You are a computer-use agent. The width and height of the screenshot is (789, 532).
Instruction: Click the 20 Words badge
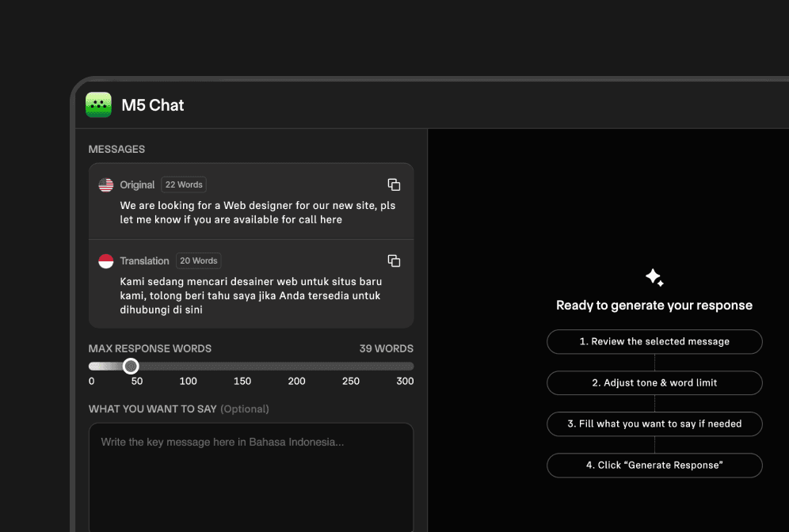pos(198,260)
